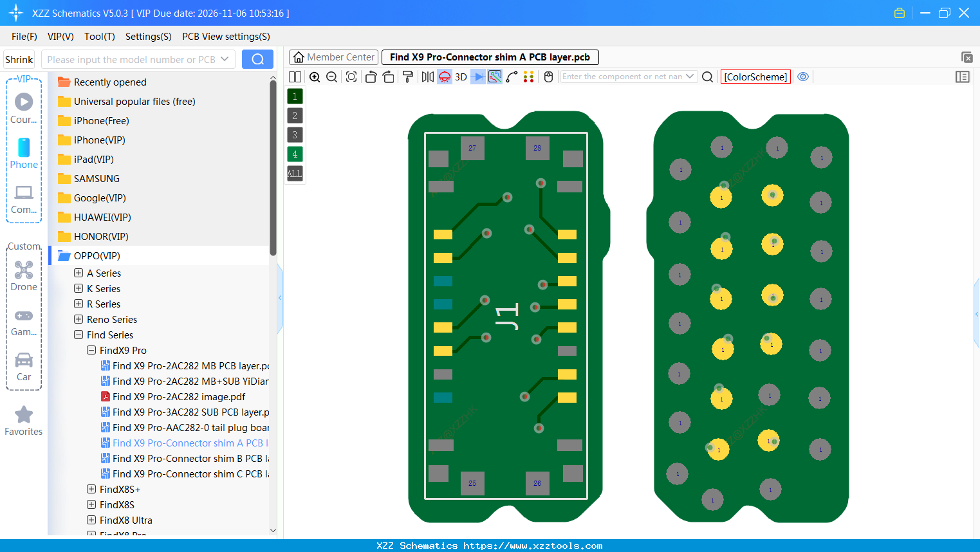980x552 pixels.
Task: Select the Zoom In tool
Action: pyautogui.click(x=315, y=77)
